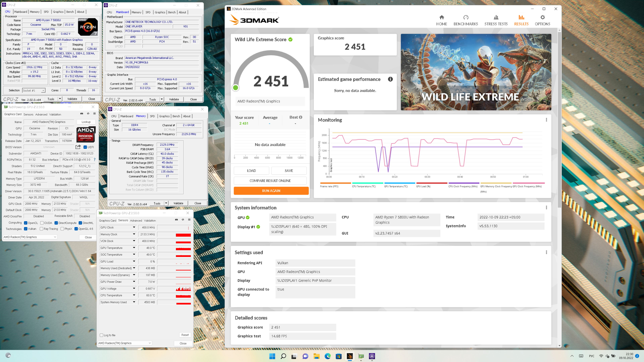Switch to the RESULTS tab in 3DMark
Screen dimensions: 644x362
click(x=521, y=20)
